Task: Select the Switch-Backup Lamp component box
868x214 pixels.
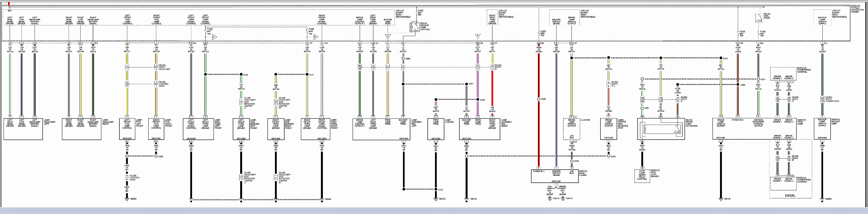Action: point(822,129)
